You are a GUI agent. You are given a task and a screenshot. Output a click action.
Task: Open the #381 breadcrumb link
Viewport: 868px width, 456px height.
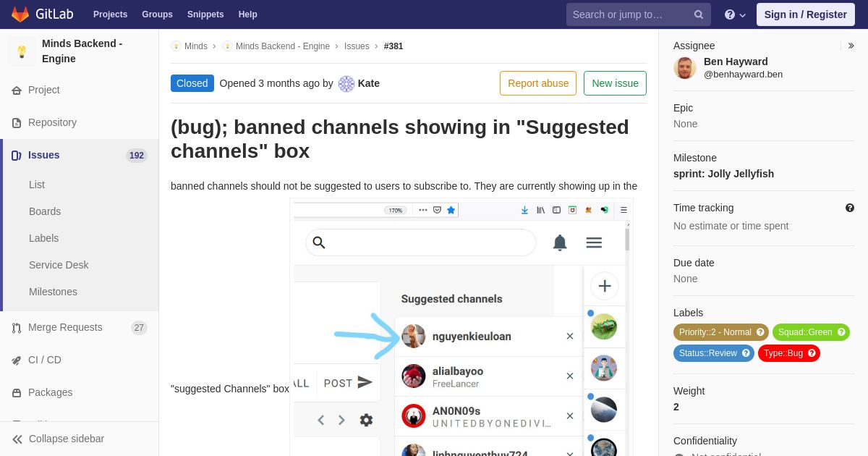[393, 46]
